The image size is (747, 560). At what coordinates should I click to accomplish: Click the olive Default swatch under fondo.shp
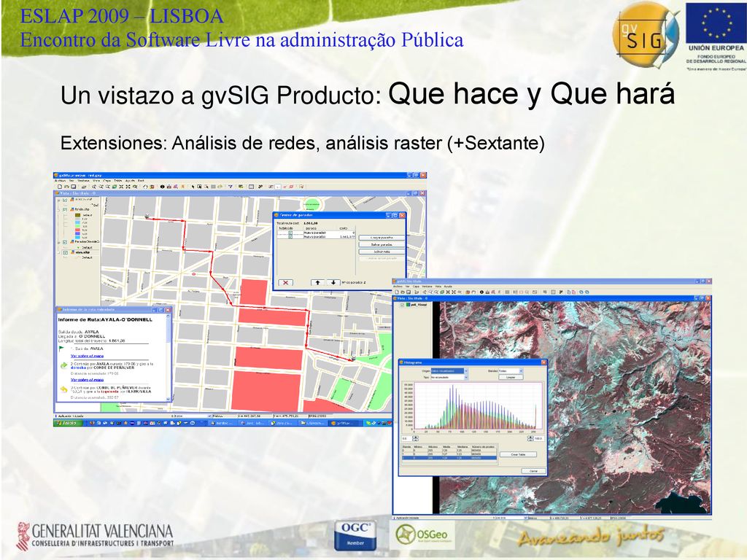pyautogui.click(x=77, y=215)
